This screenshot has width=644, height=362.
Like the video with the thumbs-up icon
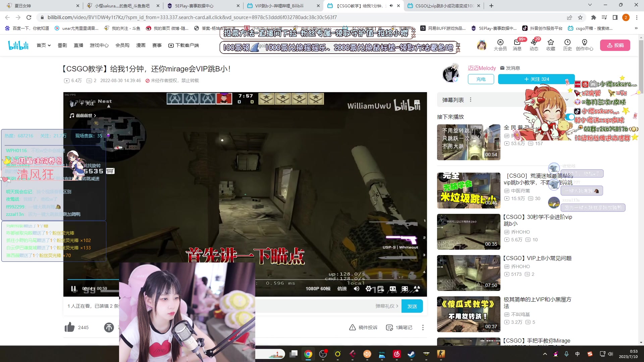[x=70, y=327]
